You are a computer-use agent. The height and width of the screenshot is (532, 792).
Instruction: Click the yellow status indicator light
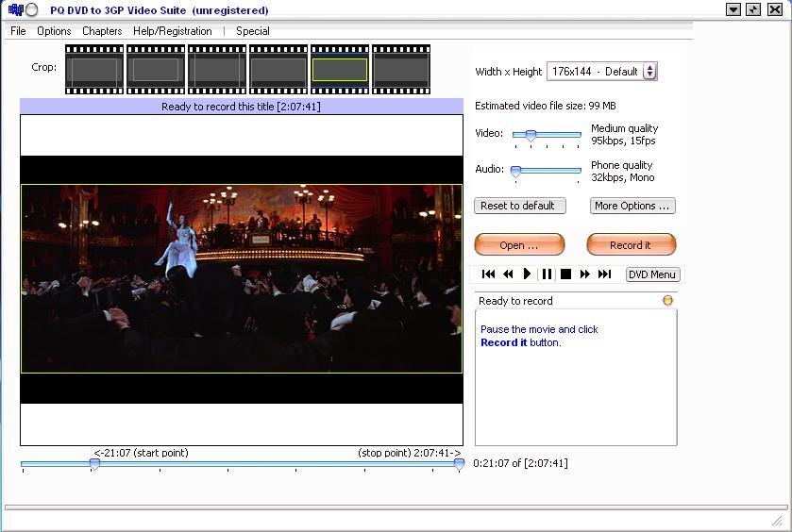667,300
